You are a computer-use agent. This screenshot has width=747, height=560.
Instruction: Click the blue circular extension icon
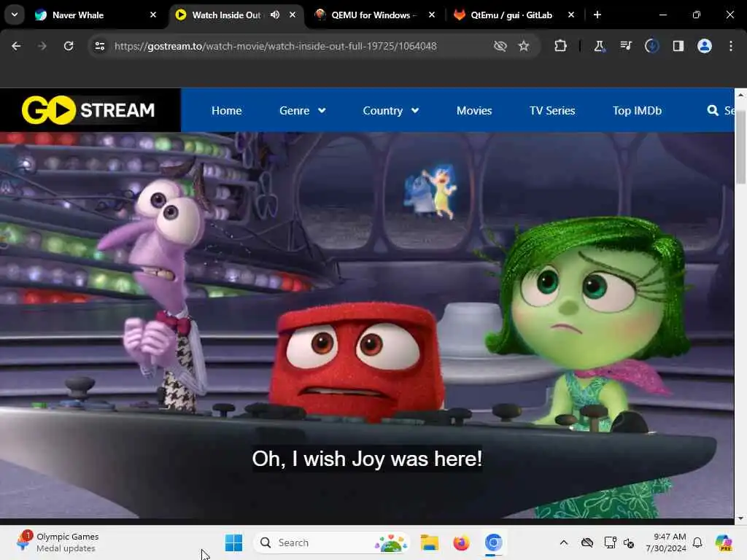(x=651, y=46)
